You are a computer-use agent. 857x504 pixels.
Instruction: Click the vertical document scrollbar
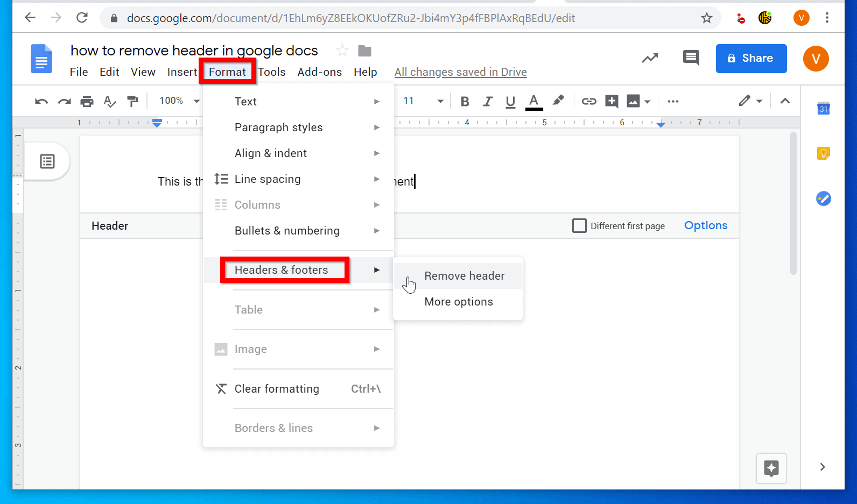click(x=793, y=203)
